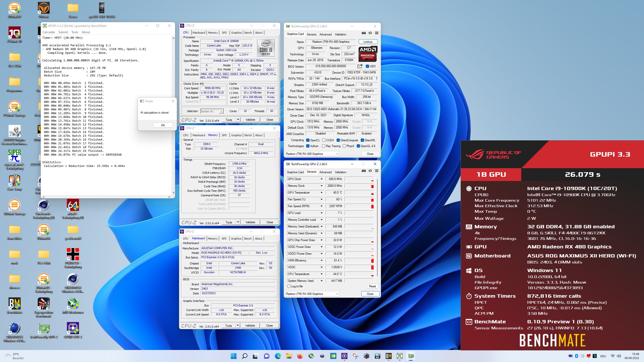Open Tools dropdown arrow in CPU-Z CPU window
The image size is (644, 362).
[x=238, y=120]
